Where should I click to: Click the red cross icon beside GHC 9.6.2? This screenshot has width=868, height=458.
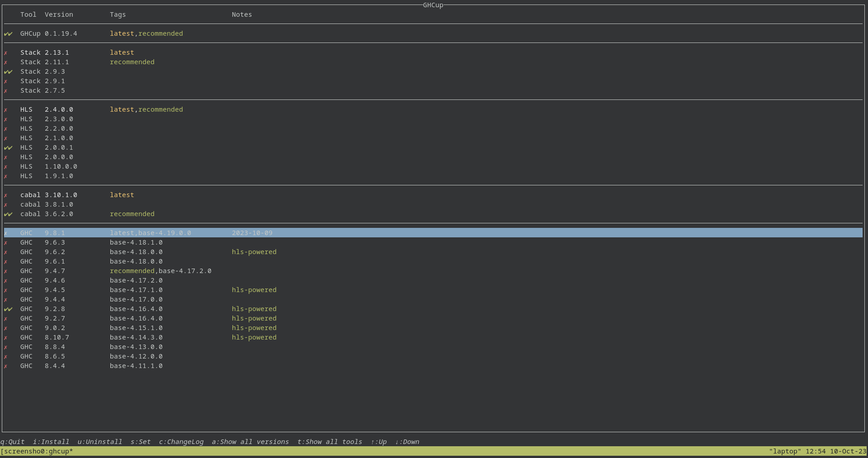6,252
